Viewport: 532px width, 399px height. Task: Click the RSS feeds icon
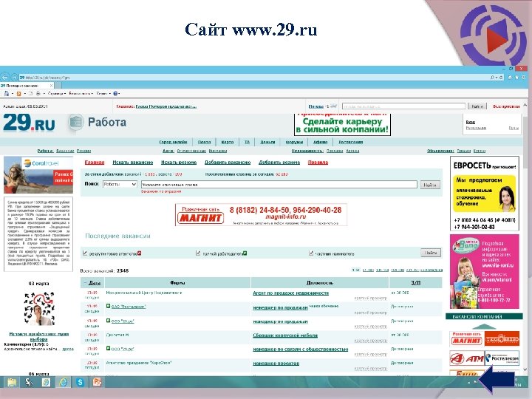[18, 93]
